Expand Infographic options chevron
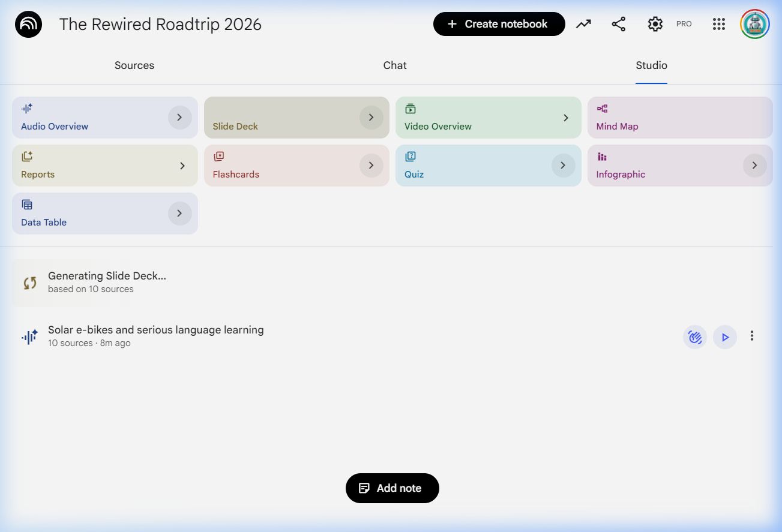This screenshot has height=532, width=782. [x=754, y=166]
